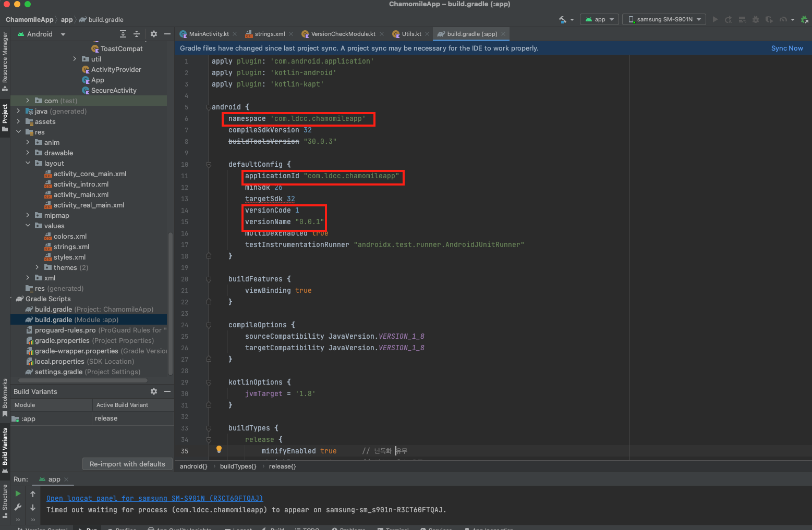Toggle the Project tool window strip button
This screenshot has width=812, height=530.
click(x=5, y=117)
